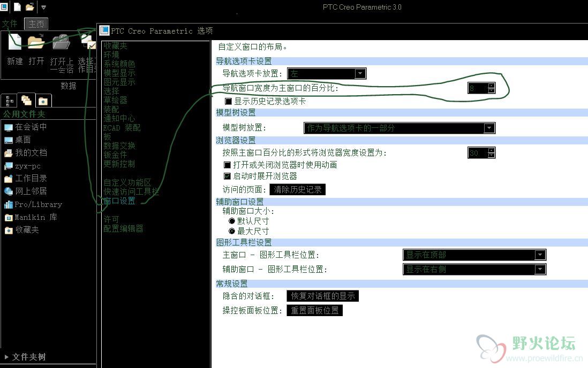This screenshot has width=588, height=368.
Task: Open the 文件 menu
Action: (x=10, y=24)
